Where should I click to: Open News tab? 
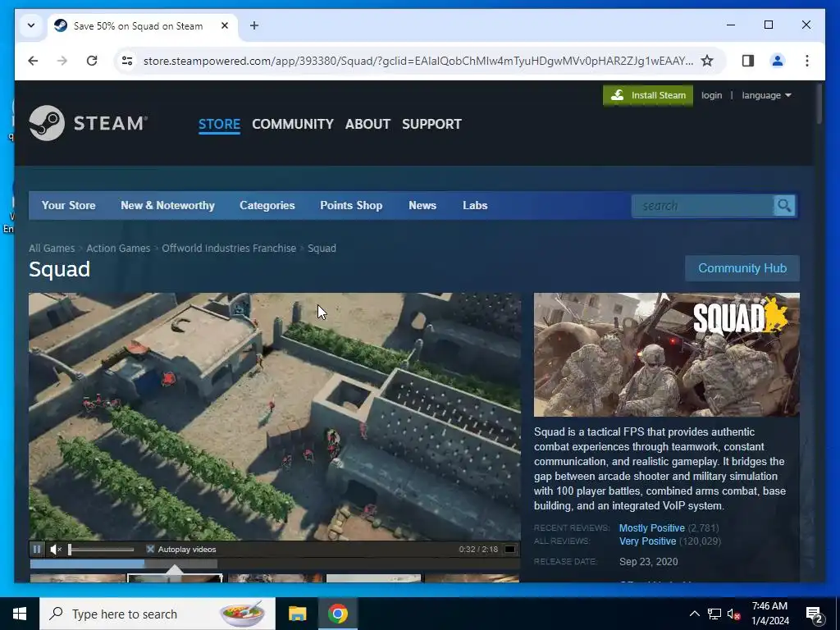tap(422, 205)
